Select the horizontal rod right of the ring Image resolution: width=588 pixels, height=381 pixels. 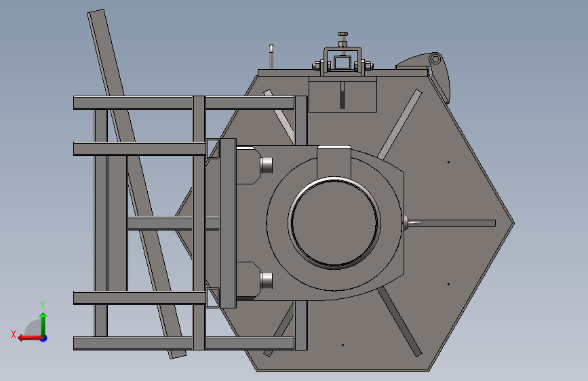pyautogui.click(x=451, y=224)
